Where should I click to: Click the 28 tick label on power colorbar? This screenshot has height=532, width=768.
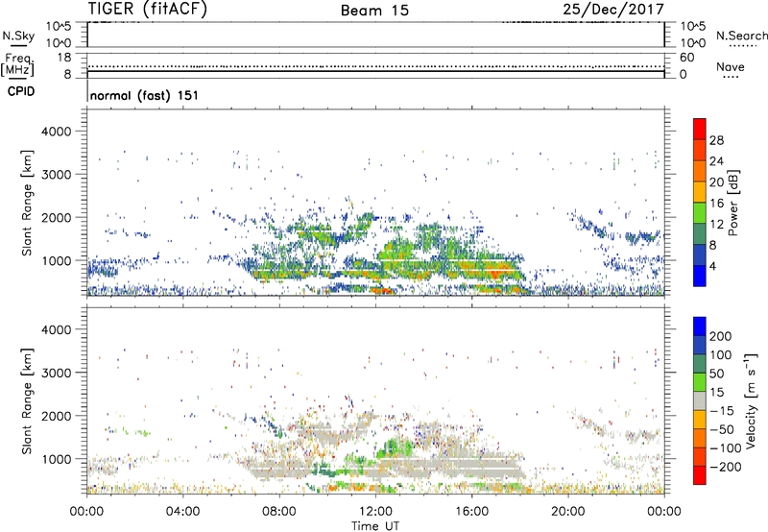pyautogui.click(x=716, y=140)
